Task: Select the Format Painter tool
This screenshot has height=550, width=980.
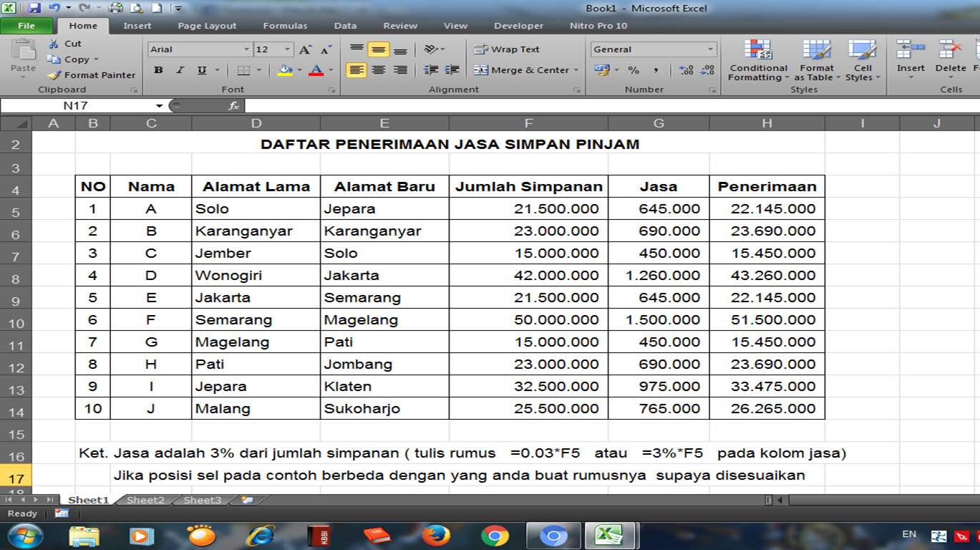Action: (92, 74)
